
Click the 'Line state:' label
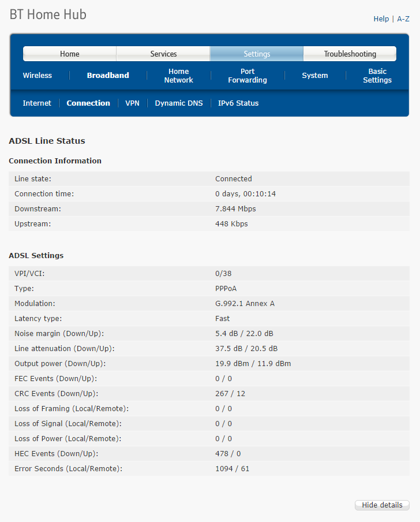(x=32, y=179)
